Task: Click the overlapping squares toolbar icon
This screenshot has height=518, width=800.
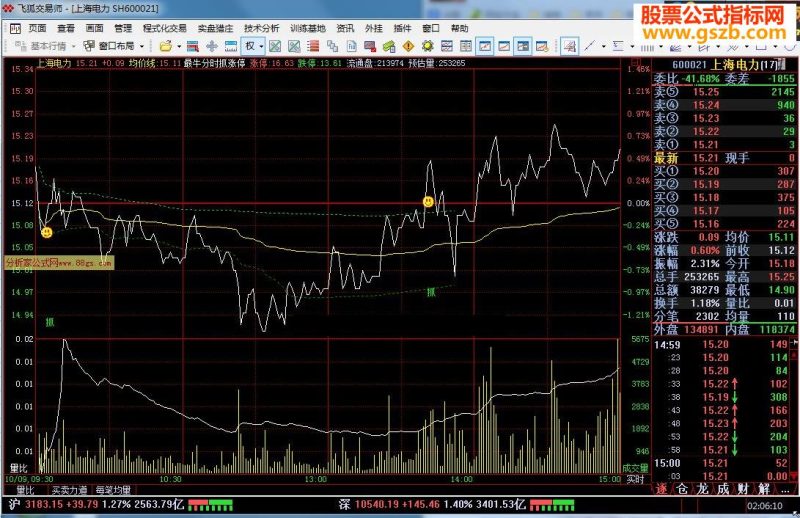Action: coord(333,46)
